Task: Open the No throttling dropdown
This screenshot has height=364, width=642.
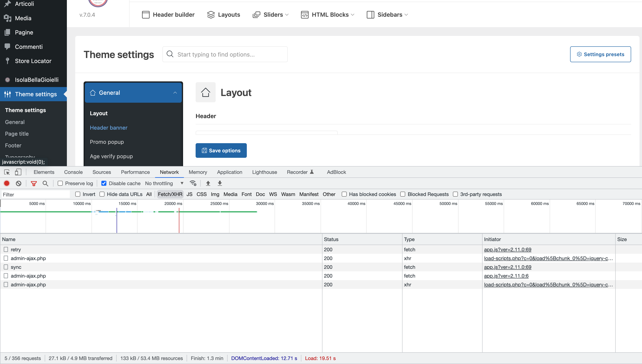Action: [164, 183]
